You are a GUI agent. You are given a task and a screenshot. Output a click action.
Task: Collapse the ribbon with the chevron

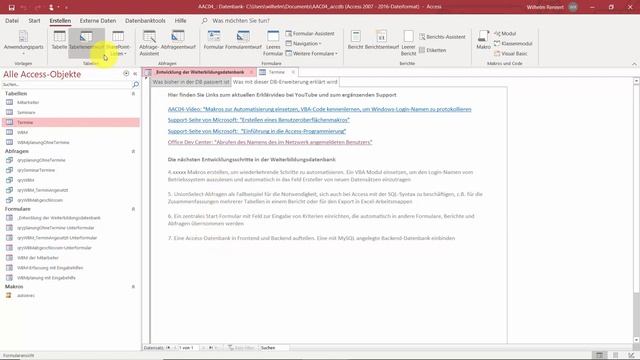click(x=634, y=64)
